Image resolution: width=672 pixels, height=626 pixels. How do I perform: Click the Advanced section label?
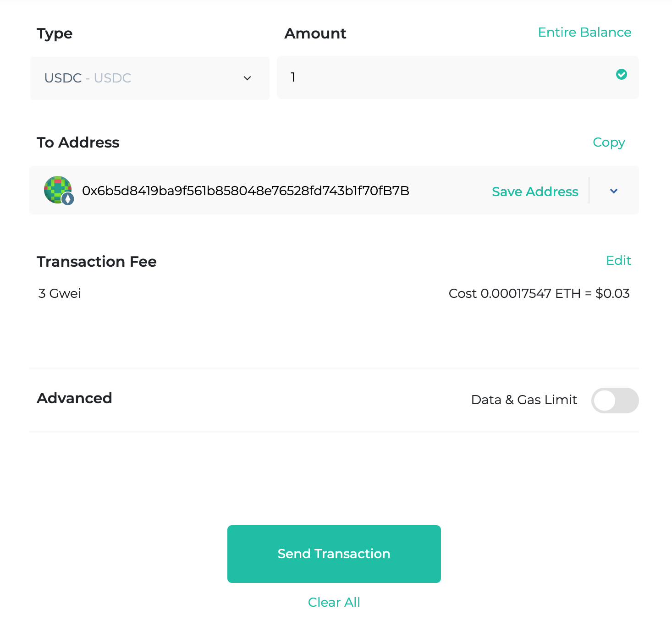point(74,398)
